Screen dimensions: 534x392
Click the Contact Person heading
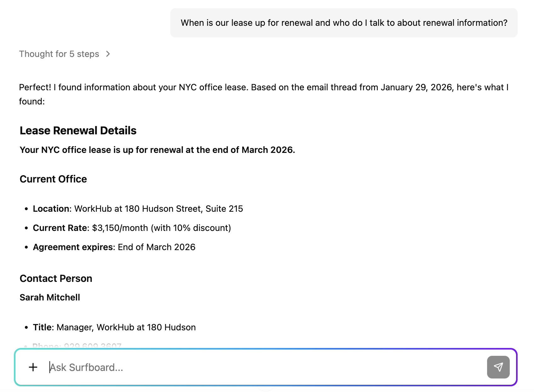[56, 278]
